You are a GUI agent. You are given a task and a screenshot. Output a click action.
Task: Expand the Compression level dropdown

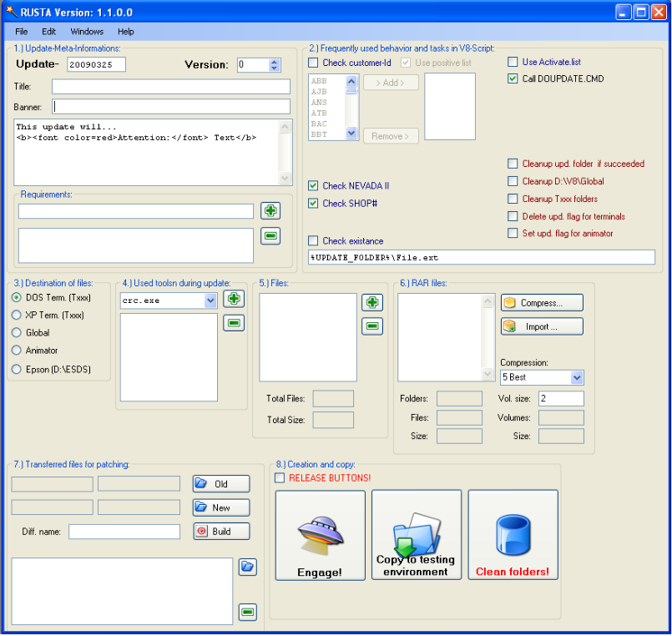576,377
